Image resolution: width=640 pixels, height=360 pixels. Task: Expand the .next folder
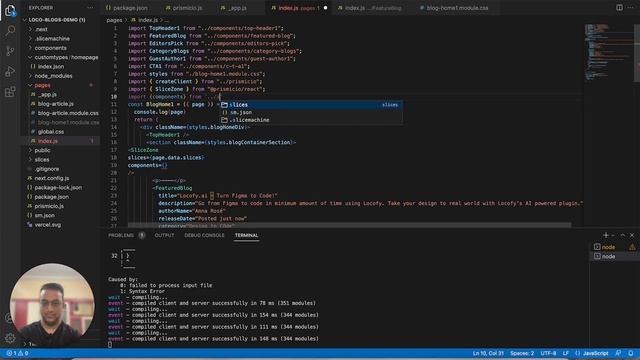[x=41, y=29]
